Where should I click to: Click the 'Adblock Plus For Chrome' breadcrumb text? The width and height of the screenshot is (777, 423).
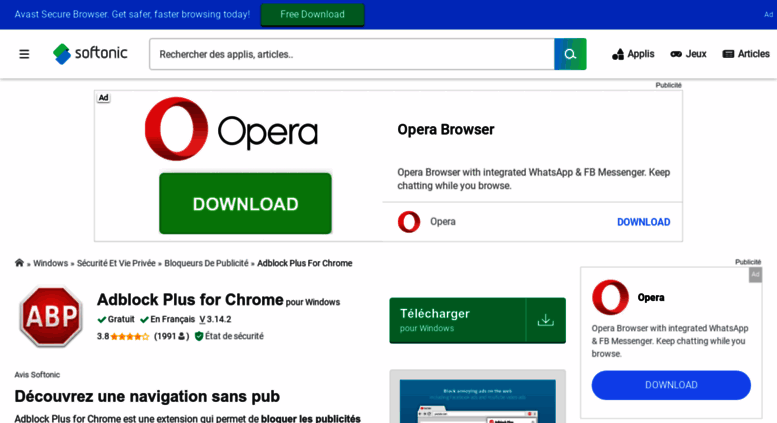click(x=304, y=263)
